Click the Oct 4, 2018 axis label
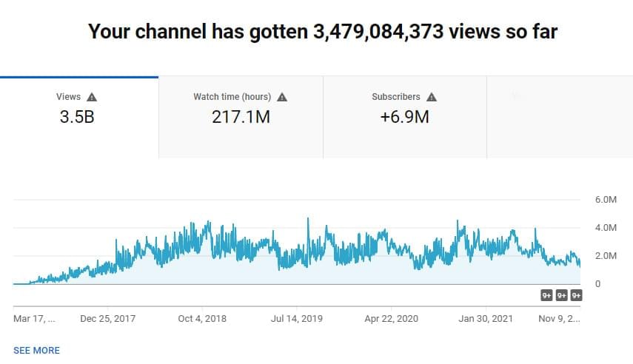Viewport: 633px width, 364px height. tap(204, 319)
